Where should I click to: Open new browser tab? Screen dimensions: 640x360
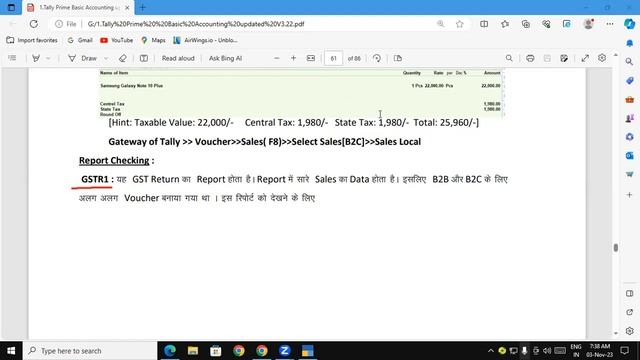point(142,7)
